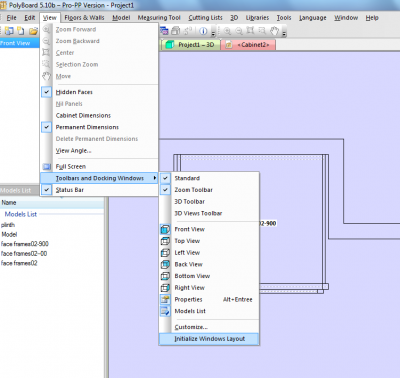Open the zoom toolbar options dropdown arrow
The height and width of the screenshot is (378, 400).
tap(284, 33)
